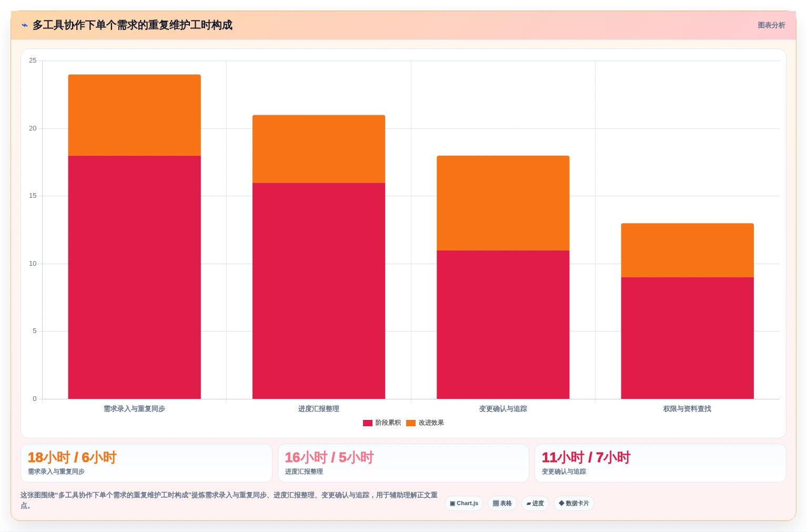This screenshot has height=532, width=807.
Task: Click the y-axis value 10
Action: (33, 264)
